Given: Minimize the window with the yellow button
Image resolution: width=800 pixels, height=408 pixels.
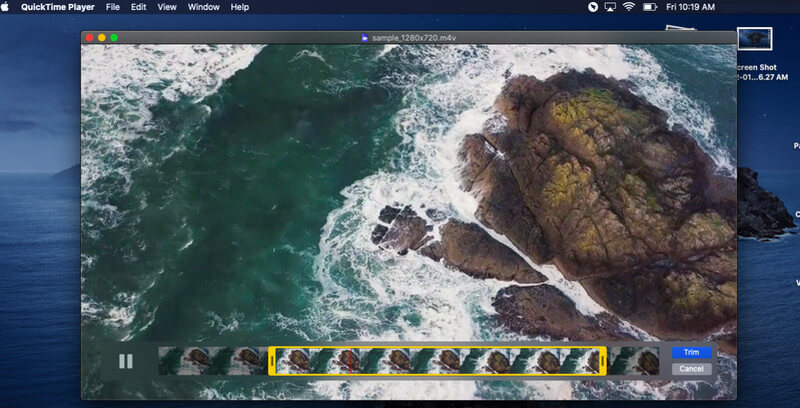Looking at the screenshot, I should (102, 38).
